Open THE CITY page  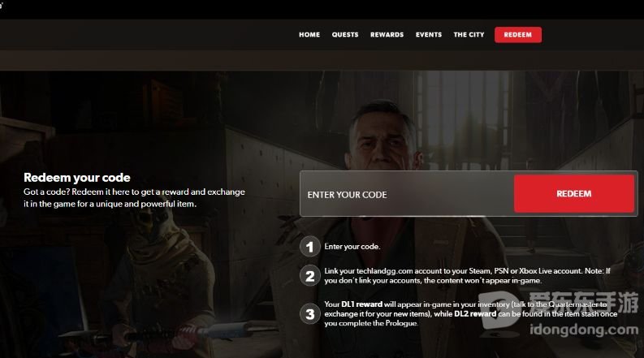click(x=469, y=35)
